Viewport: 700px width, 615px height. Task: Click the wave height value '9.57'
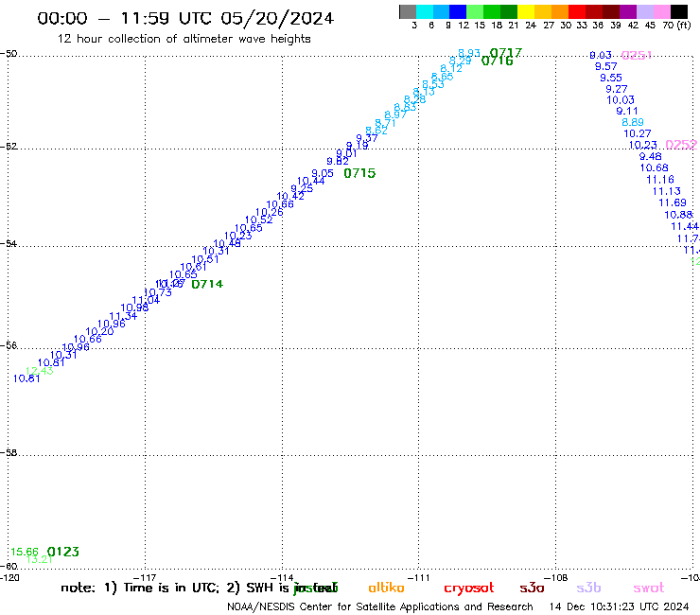605,66
